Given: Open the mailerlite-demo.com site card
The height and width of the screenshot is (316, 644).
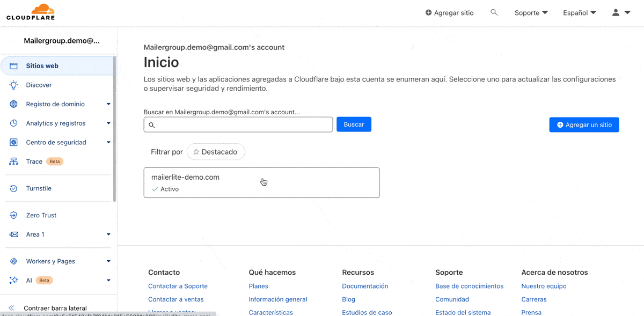Looking at the screenshot, I should coord(261,182).
